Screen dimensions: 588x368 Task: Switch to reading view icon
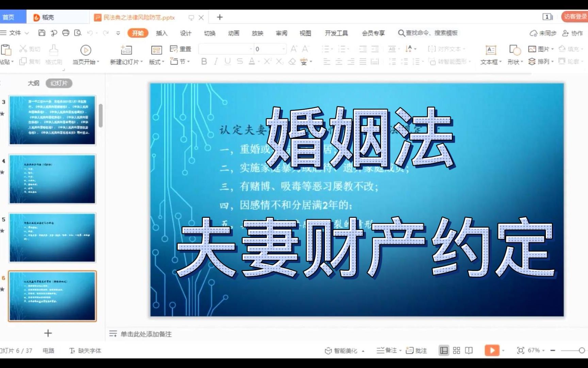(x=469, y=350)
